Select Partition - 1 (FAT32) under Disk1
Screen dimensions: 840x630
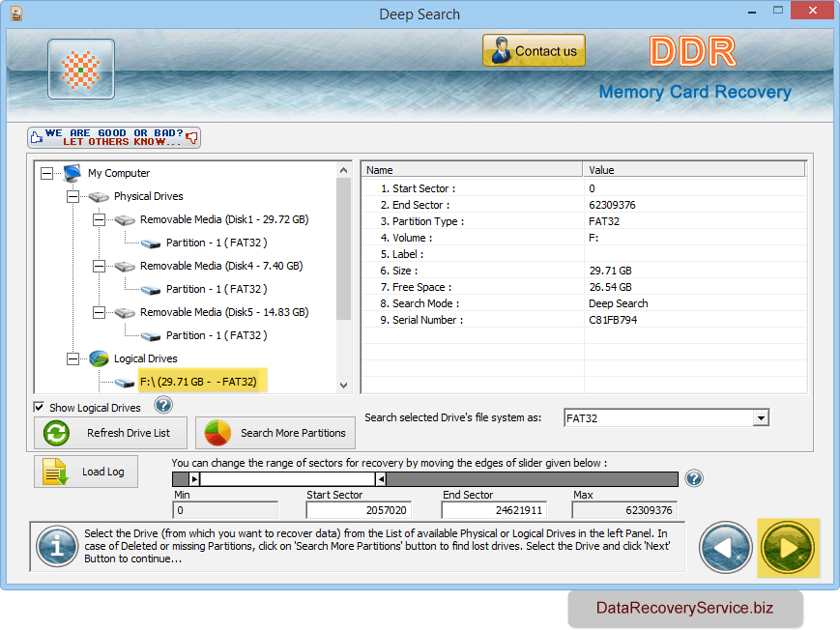217,243
